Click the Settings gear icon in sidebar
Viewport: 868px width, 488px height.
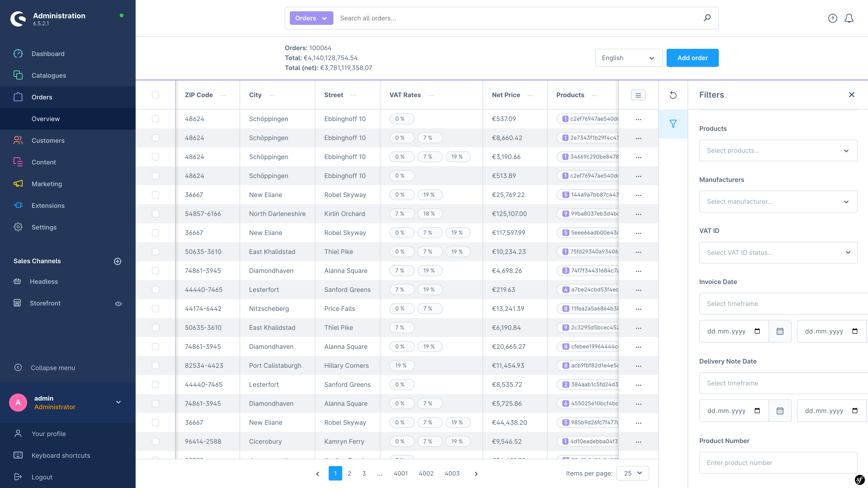tap(18, 227)
